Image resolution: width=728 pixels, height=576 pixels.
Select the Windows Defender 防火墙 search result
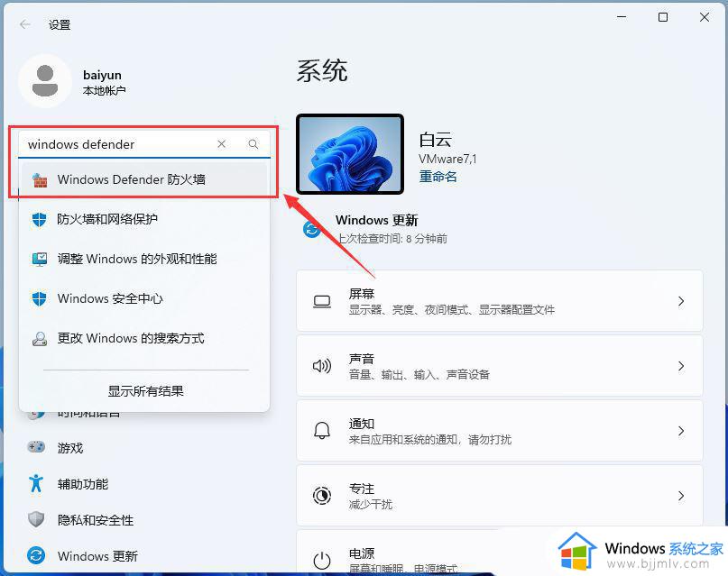[144, 179]
